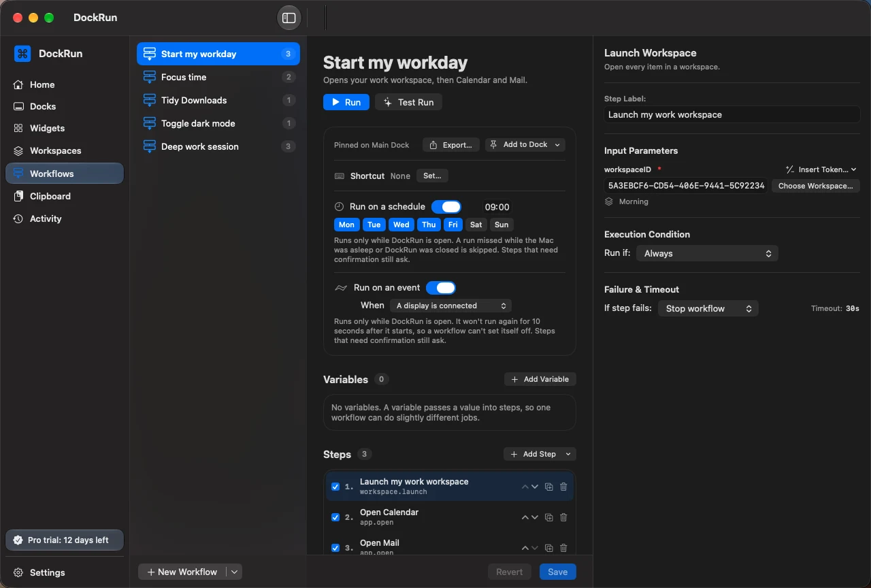Move step Launch my work workspace down

pyautogui.click(x=535, y=487)
